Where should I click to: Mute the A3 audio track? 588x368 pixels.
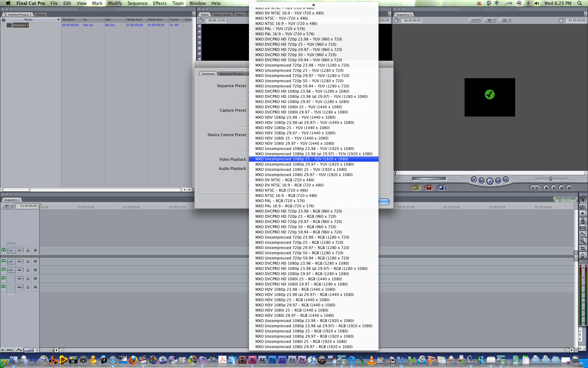4,279
